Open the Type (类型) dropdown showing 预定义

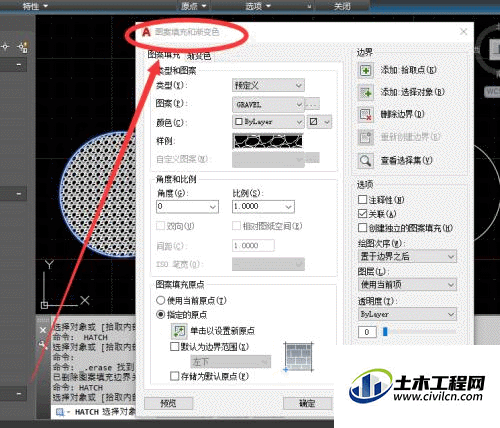tap(268, 85)
